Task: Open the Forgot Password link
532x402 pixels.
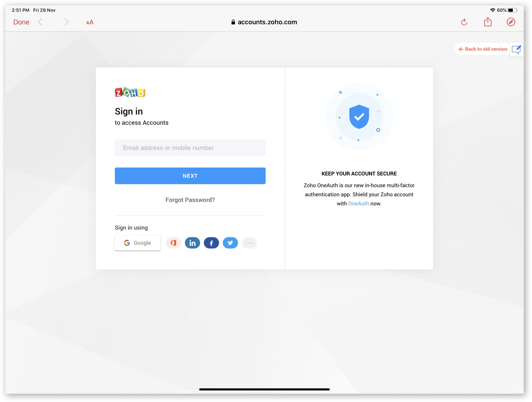Action: pyautogui.click(x=190, y=200)
